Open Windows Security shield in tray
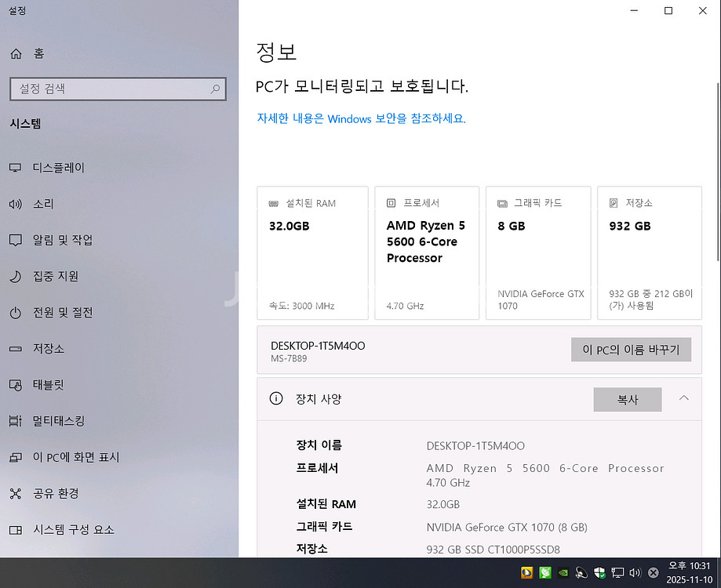 point(601,572)
